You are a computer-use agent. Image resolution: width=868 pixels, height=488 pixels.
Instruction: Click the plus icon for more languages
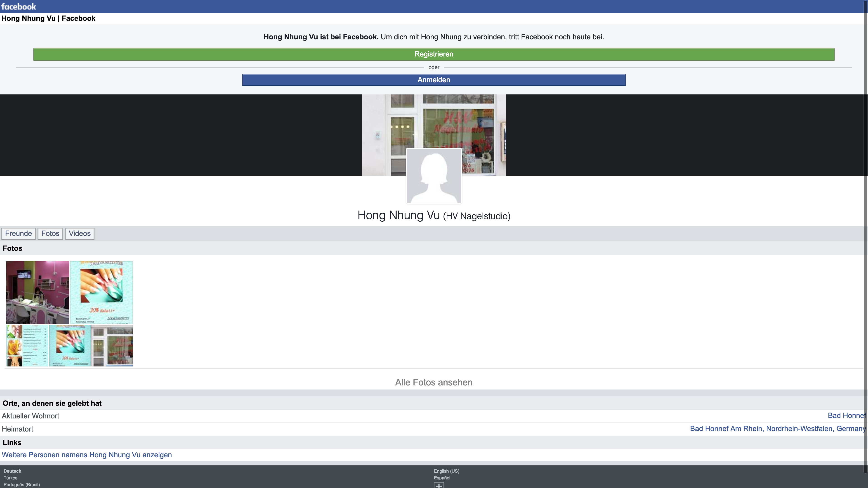coord(439,485)
